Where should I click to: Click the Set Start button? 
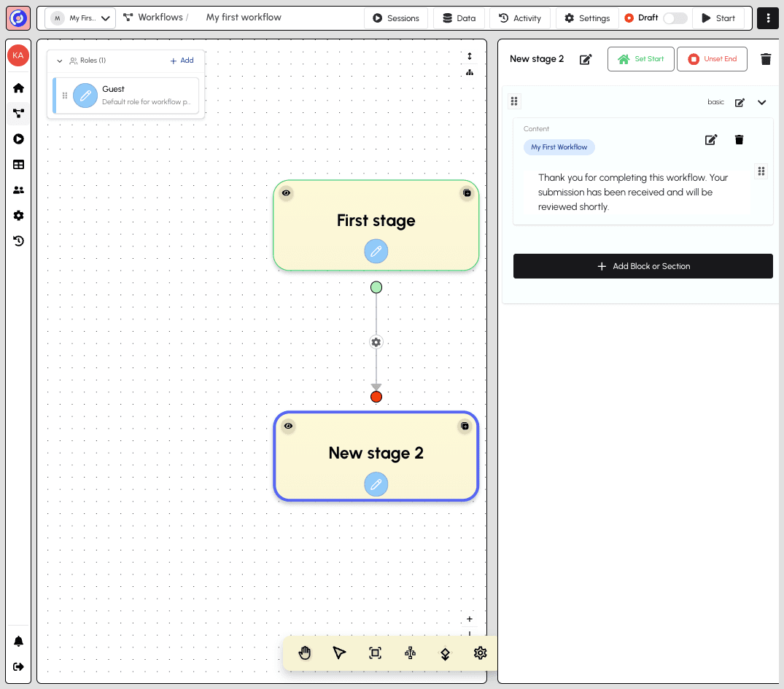[641, 59]
